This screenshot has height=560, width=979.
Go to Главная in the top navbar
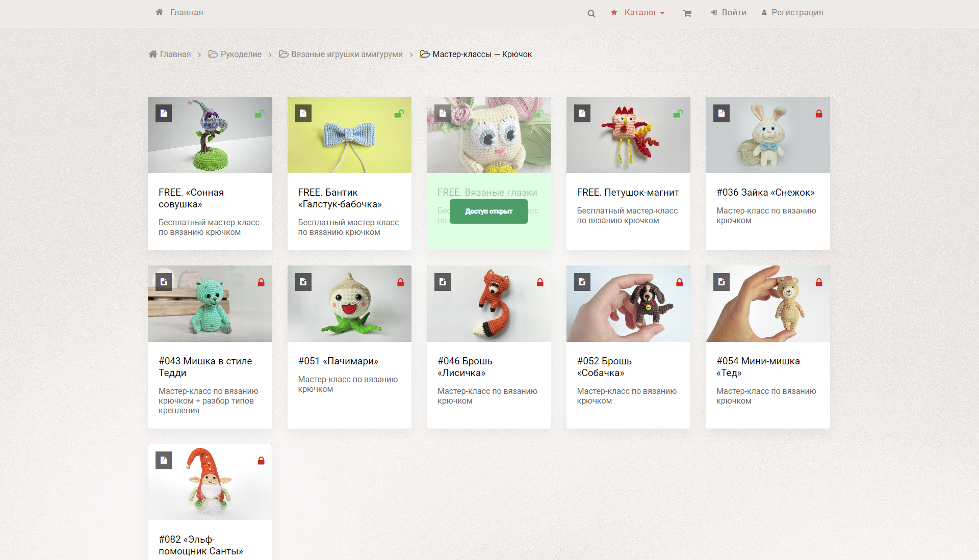pos(179,12)
